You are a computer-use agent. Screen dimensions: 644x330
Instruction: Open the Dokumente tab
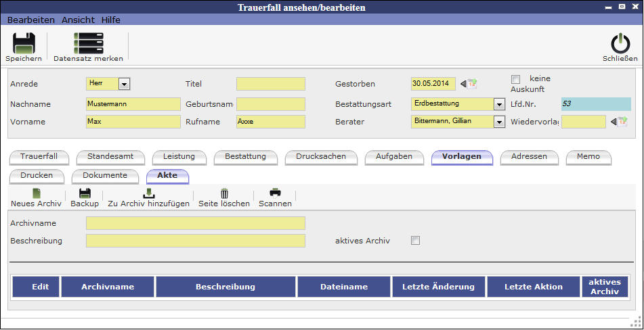coord(105,175)
